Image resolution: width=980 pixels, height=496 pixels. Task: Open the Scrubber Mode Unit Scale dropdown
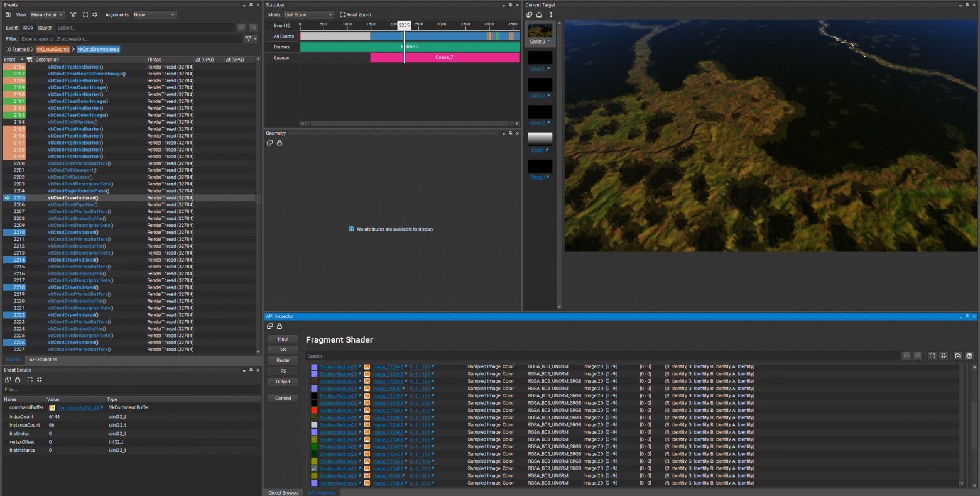(x=308, y=14)
